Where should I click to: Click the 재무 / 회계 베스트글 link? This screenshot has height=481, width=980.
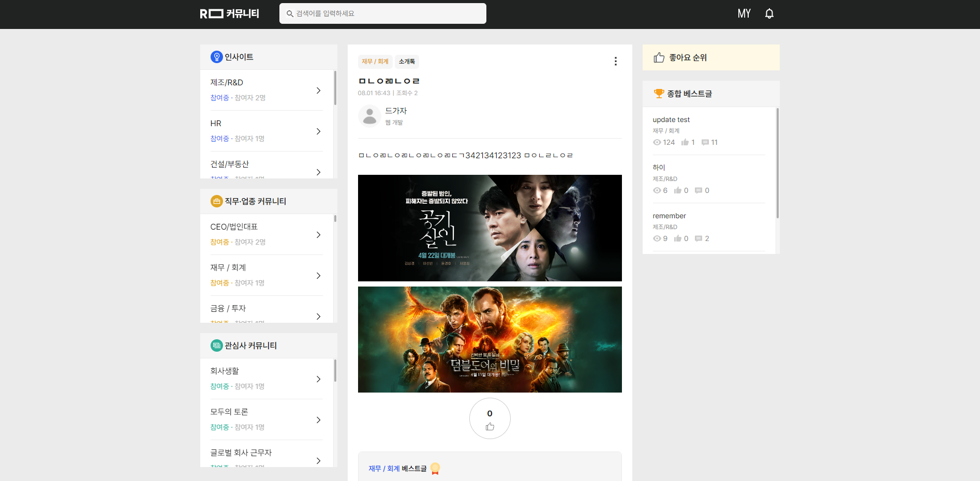click(397, 469)
